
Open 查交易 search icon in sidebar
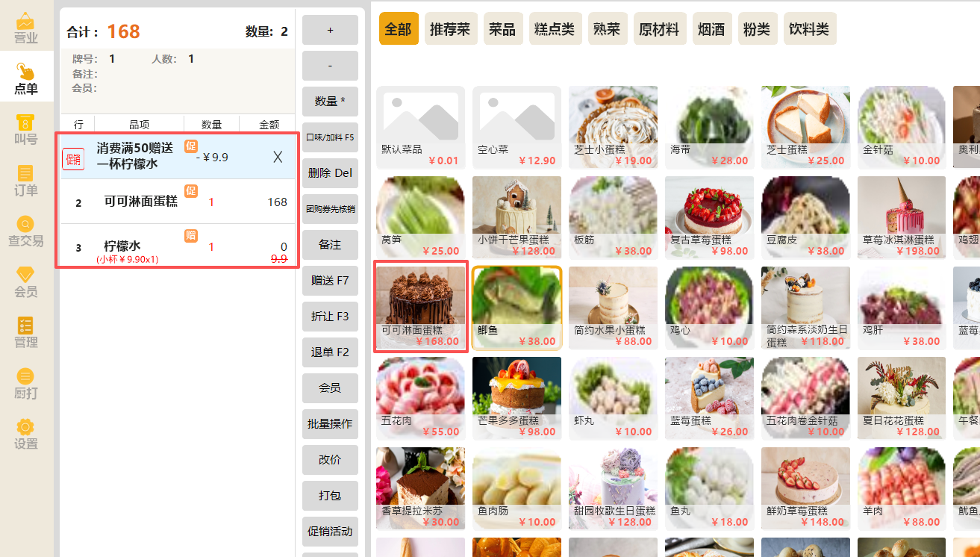(26, 231)
